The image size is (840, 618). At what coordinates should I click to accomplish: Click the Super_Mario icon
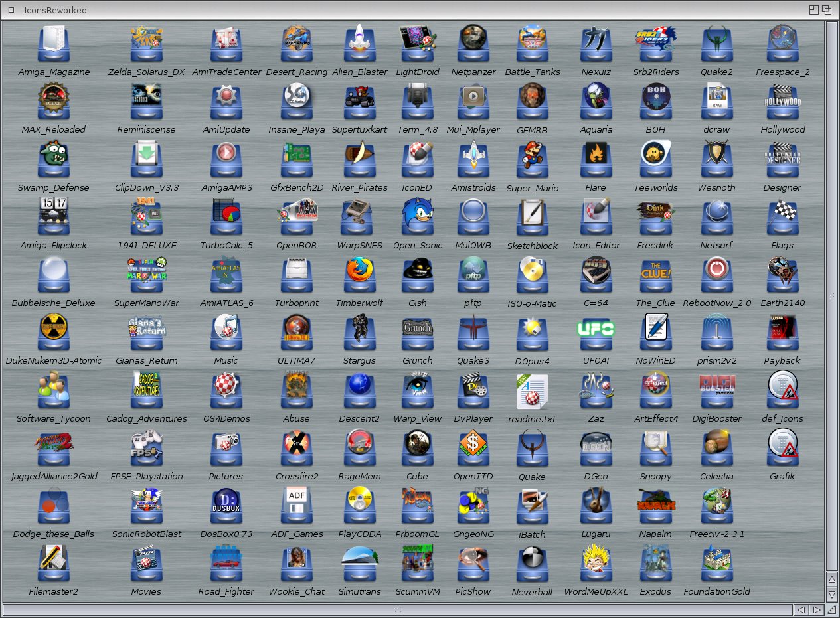point(532,161)
